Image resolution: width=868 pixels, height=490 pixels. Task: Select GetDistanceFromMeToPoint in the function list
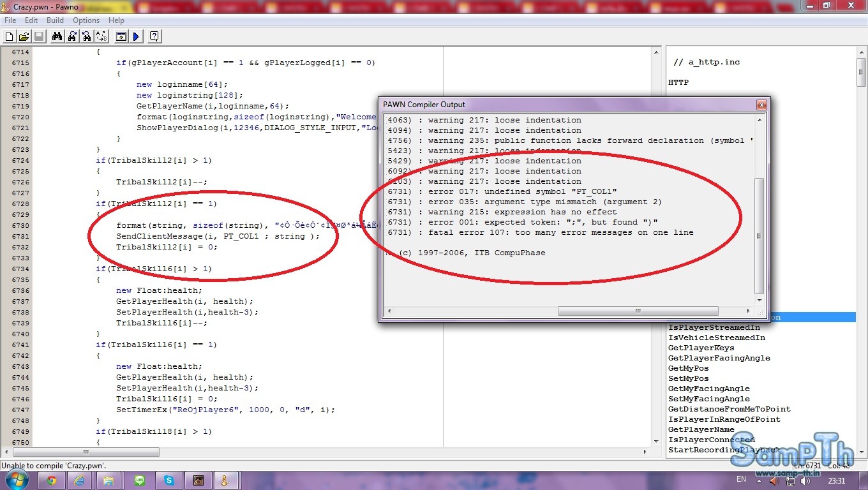pyautogui.click(x=729, y=409)
